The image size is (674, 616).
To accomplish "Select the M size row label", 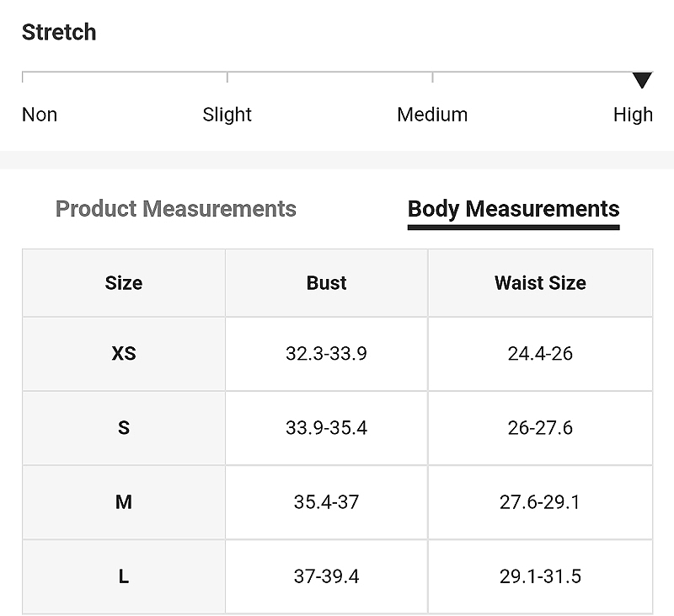I will tap(123, 502).
